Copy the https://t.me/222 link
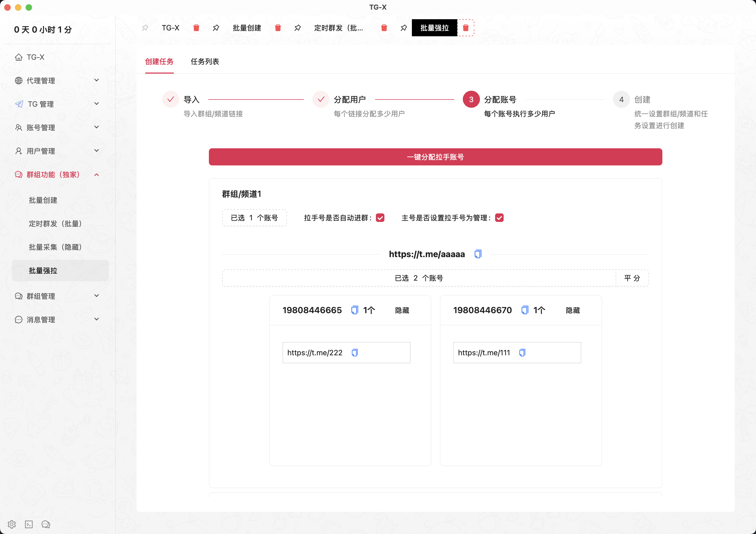The height and width of the screenshot is (534, 756). 355,353
